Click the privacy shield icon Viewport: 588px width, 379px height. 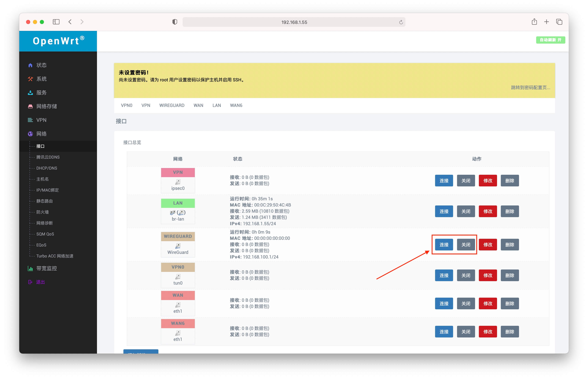(x=175, y=22)
